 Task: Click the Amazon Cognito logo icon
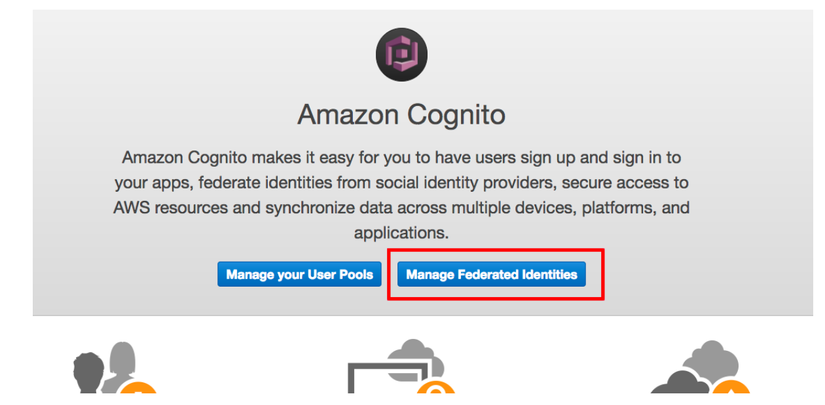point(402,54)
